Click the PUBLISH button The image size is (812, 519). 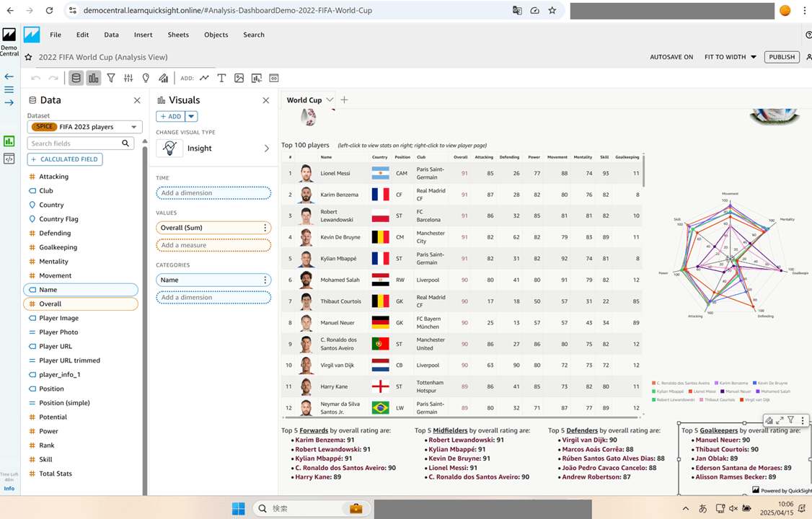pos(782,57)
